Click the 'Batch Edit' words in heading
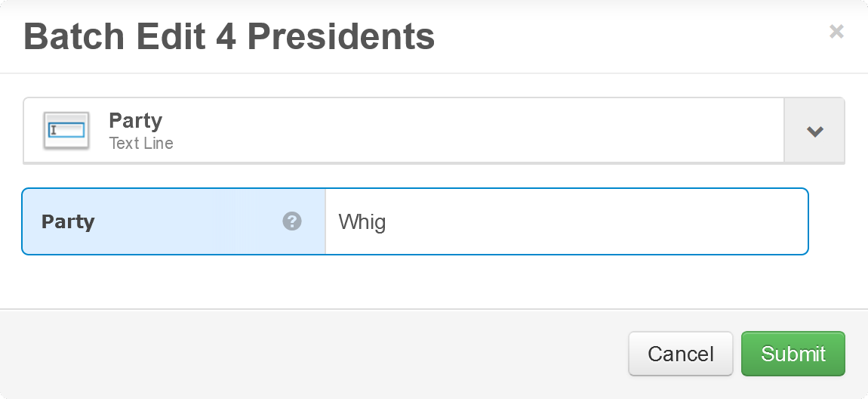This screenshot has width=868, height=399. [x=113, y=36]
